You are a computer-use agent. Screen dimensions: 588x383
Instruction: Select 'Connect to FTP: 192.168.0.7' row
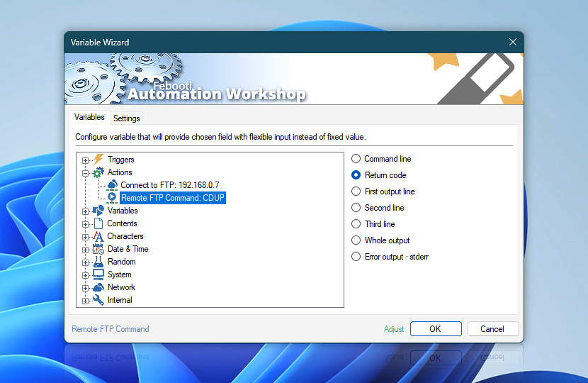pos(169,184)
